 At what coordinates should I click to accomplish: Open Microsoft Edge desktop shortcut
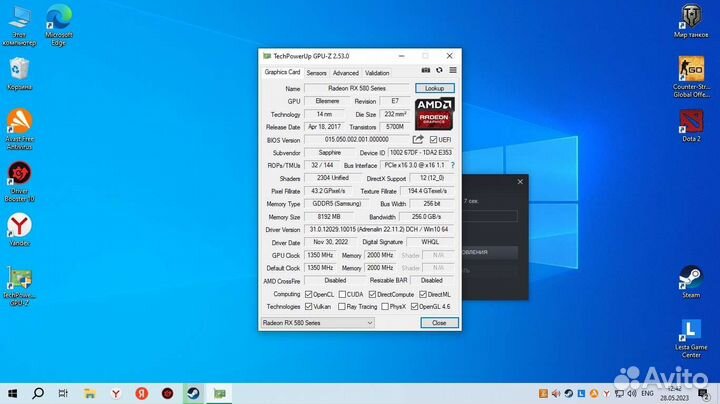click(59, 25)
